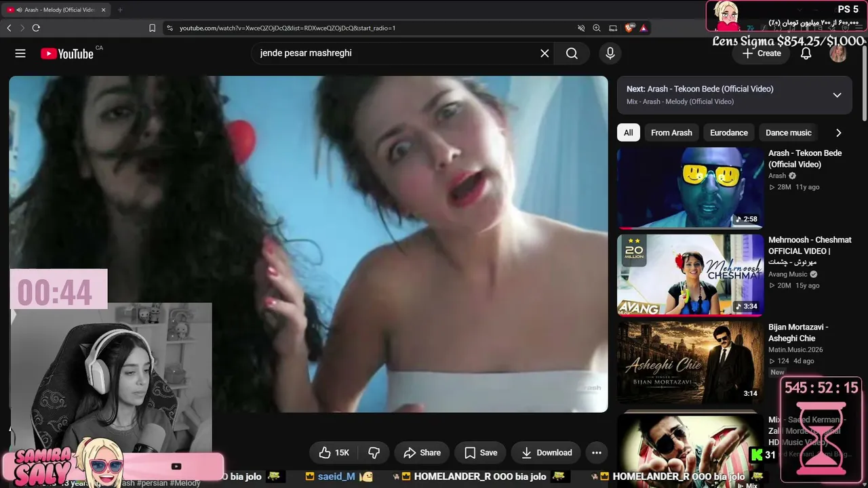Screen dimensions: 868x488
Task: Click the Mix - Arash - Melody playlist subtitle
Action: pos(680,102)
